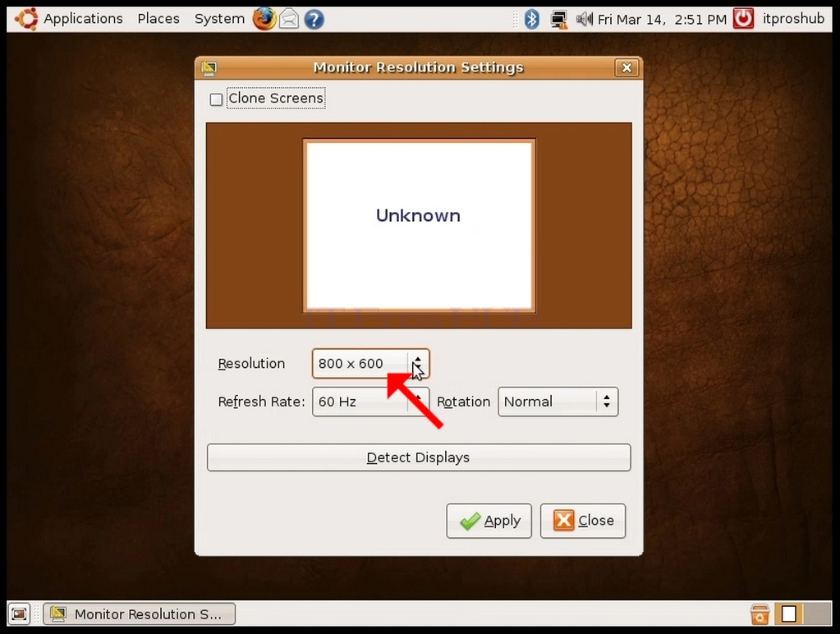
Task: Click the Bluetooth tray icon
Action: pyautogui.click(x=531, y=20)
